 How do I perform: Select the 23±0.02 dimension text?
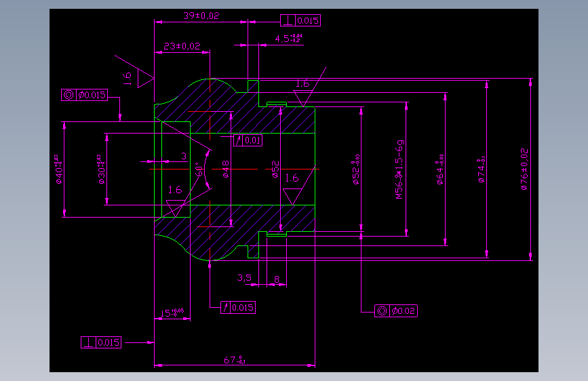[x=182, y=46]
